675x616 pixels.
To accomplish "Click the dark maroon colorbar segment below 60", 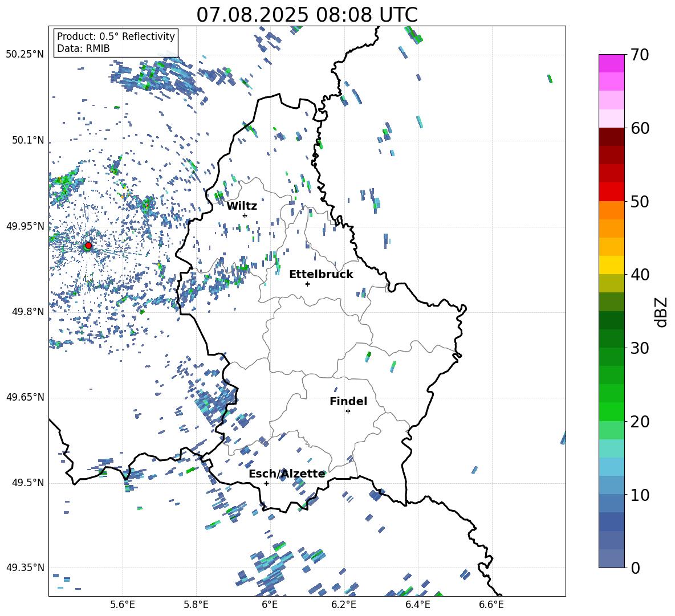I will click(611, 136).
